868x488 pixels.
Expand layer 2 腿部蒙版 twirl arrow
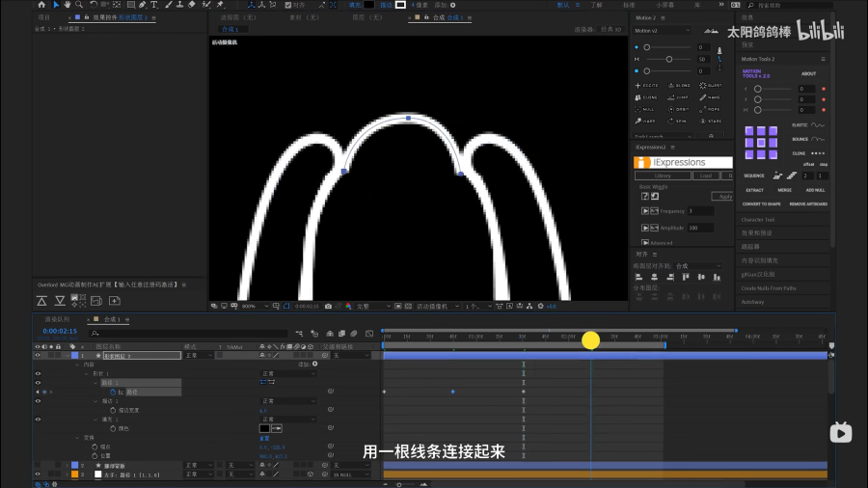click(68, 465)
